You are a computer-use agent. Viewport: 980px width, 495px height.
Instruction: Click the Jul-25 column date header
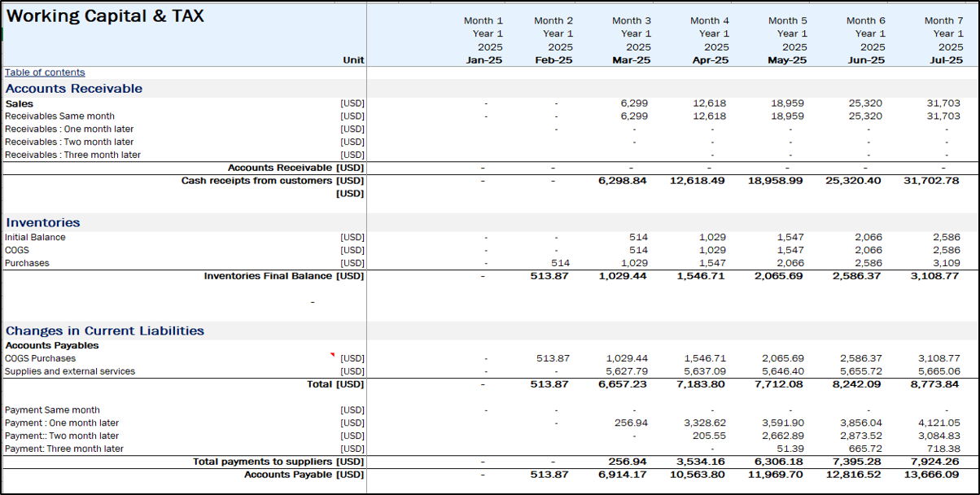[944, 60]
